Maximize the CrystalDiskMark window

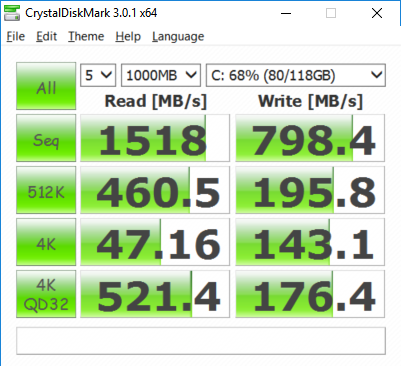[331, 13]
